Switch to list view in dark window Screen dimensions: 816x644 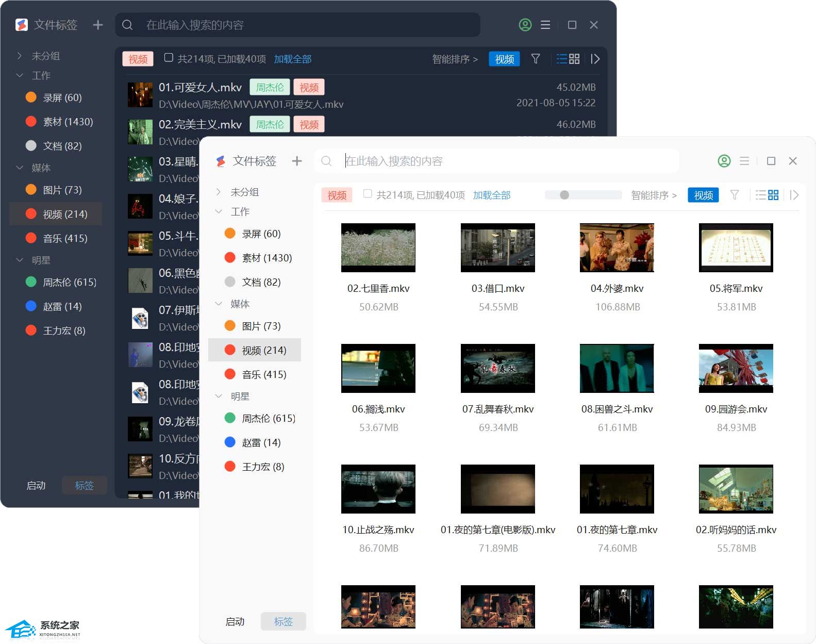click(x=561, y=59)
